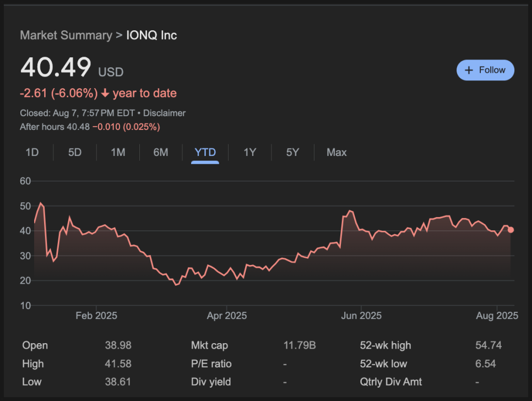
Task: Click the Qtrly Div Amt label
Action: click(x=391, y=382)
